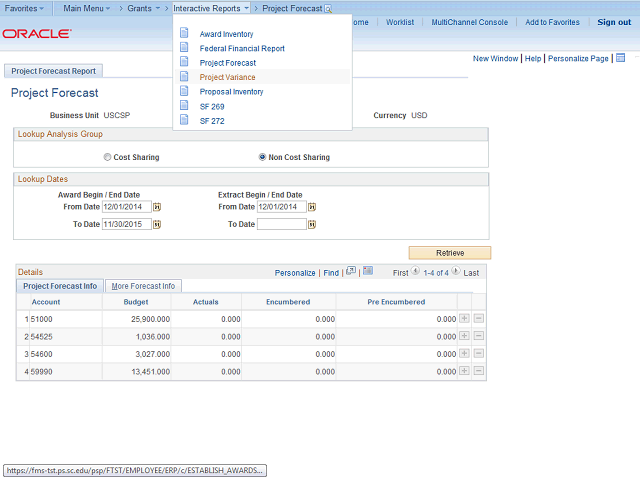Expand the Grants breadcrumb menu
The height and width of the screenshot is (480, 640).
(x=143, y=8)
